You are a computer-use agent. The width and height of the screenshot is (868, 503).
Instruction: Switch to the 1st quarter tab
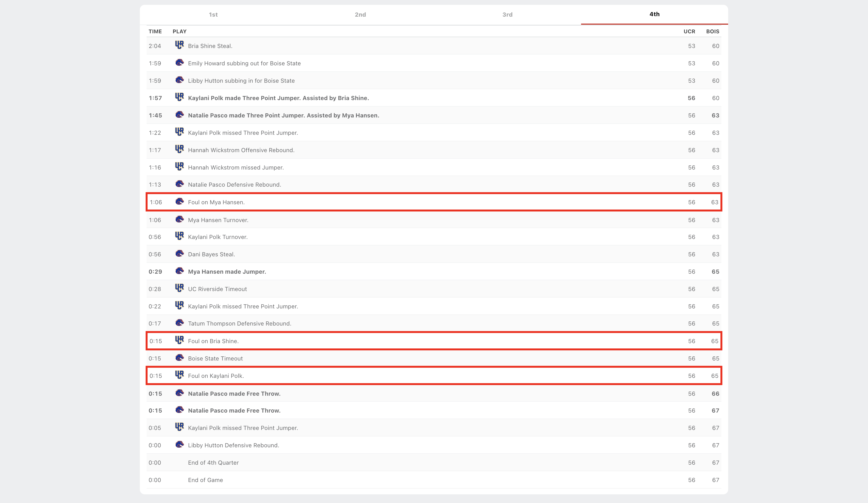(x=213, y=14)
